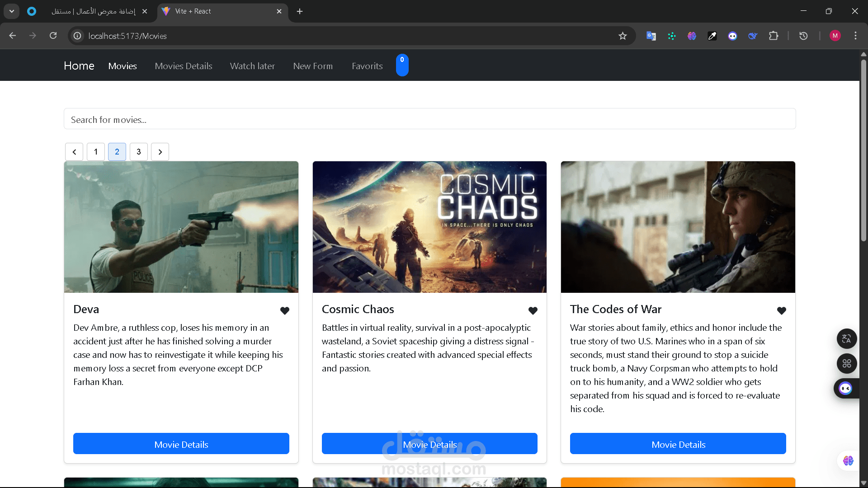
Task: Open the Watch later nav item
Action: pos(252,66)
